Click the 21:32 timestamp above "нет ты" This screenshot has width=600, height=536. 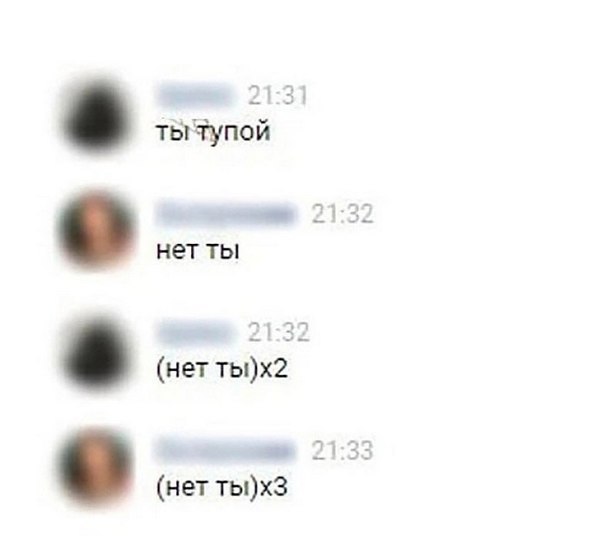pos(342,214)
